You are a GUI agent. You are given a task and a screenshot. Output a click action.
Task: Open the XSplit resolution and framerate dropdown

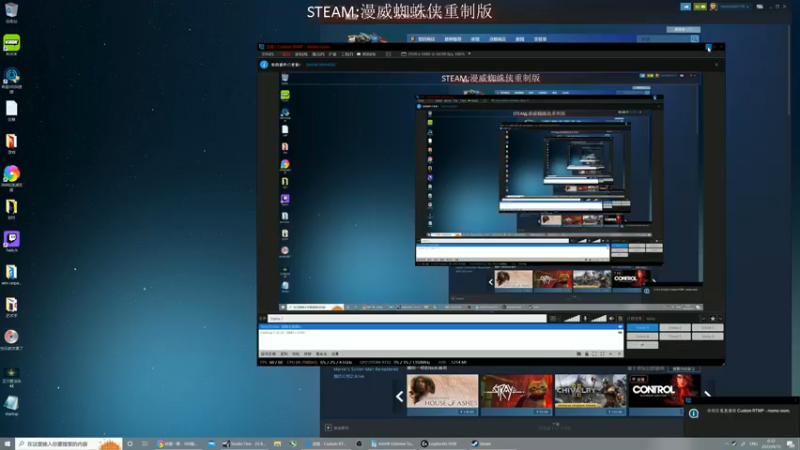(436, 54)
